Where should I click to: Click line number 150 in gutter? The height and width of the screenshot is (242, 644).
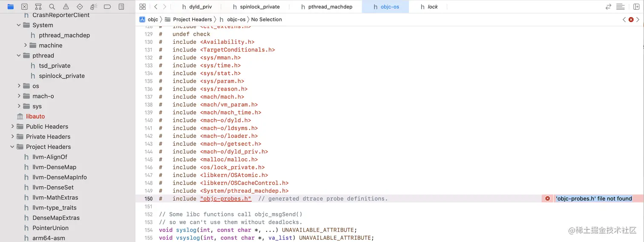(148, 199)
